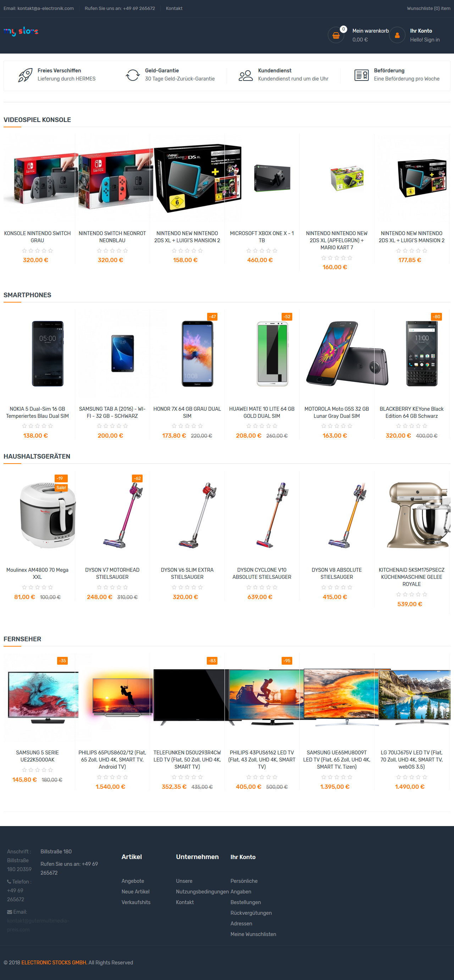Open the Honor 7X phone image
454x980 pixels.
click(197, 353)
